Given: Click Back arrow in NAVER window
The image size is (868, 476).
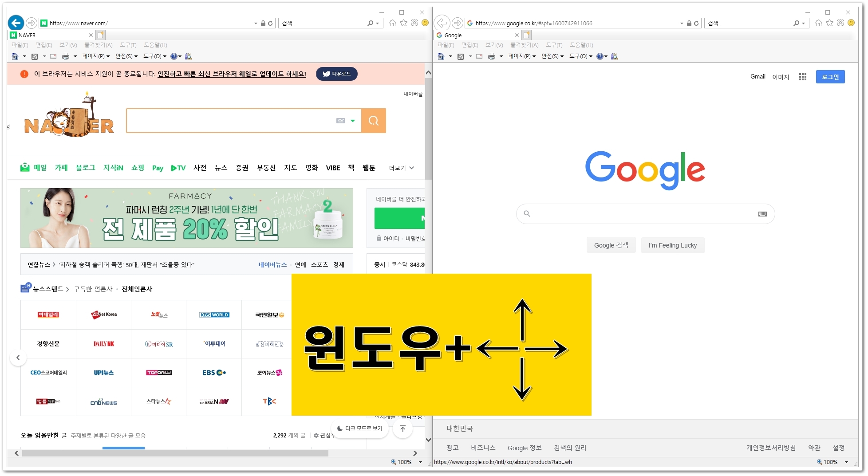Looking at the screenshot, I should tap(16, 23).
